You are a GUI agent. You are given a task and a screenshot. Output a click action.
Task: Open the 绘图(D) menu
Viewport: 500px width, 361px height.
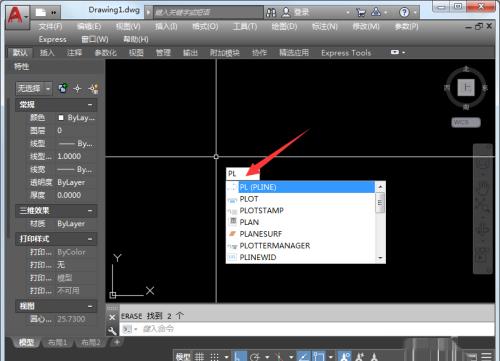(x=284, y=26)
